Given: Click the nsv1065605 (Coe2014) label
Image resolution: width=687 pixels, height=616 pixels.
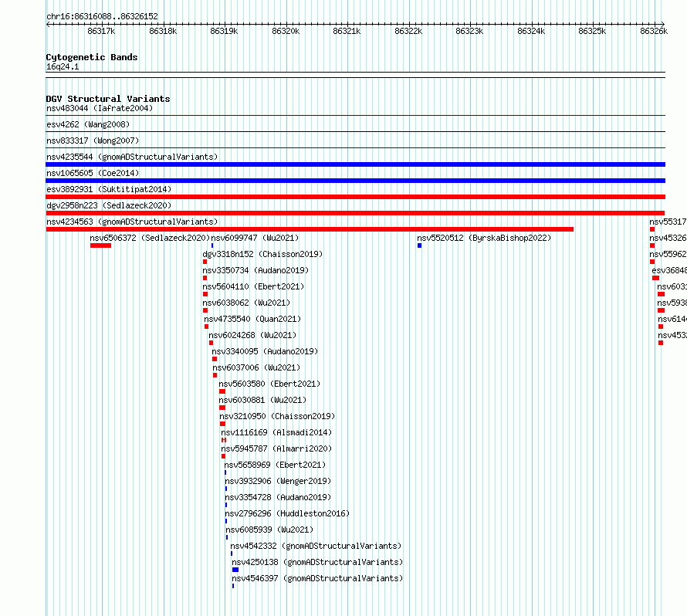Looking at the screenshot, I should click(93, 173).
